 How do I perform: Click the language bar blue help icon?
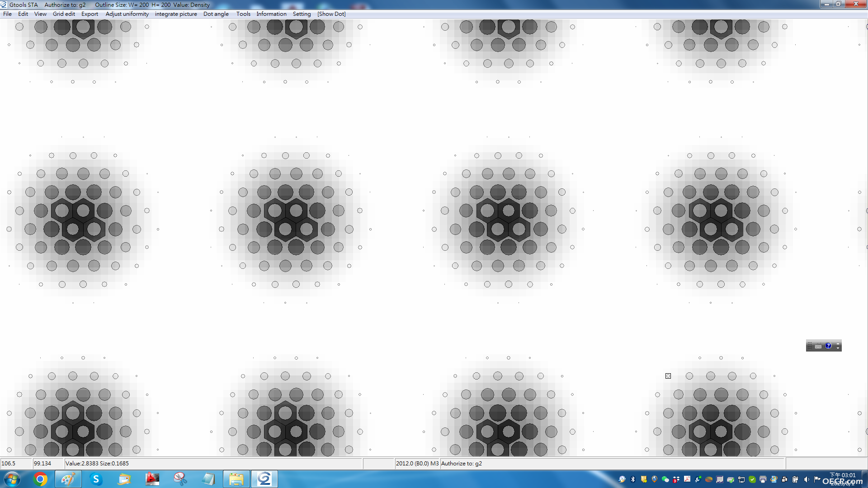click(828, 346)
